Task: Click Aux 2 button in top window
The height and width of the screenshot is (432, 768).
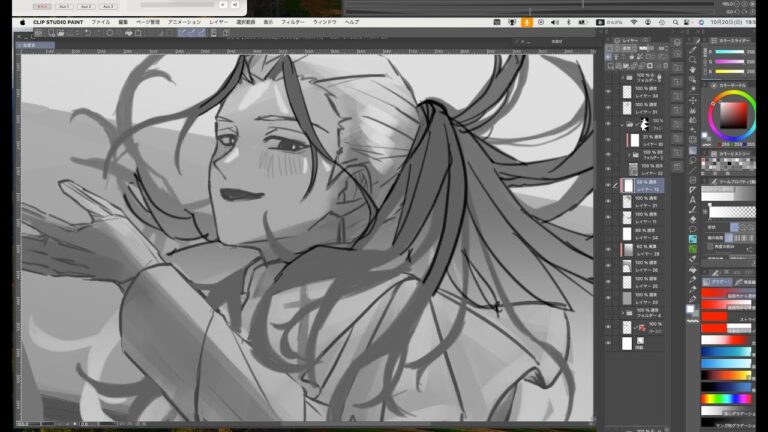Action: click(86, 6)
